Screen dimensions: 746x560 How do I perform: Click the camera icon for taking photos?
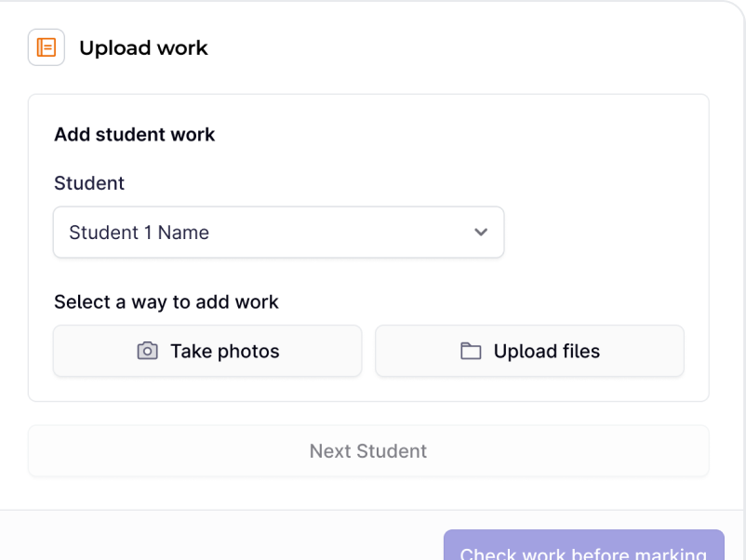[147, 351]
